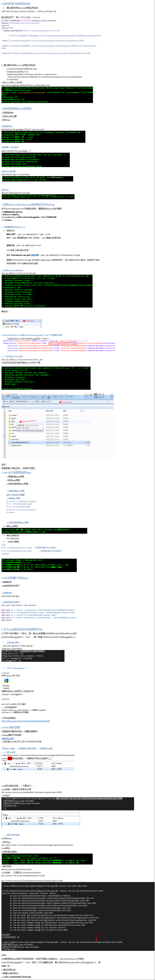This screenshot has height=980, width=155.
Task: Click the 新建文件夹 button in Explorer
Action: click(x=6, y=407)
